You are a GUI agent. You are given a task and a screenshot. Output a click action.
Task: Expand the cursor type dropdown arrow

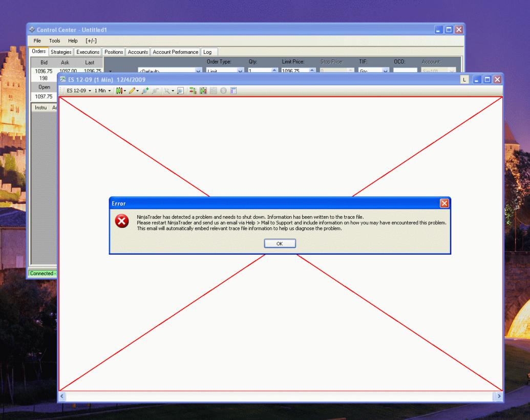pyautogui.click(x=173, y=91)
